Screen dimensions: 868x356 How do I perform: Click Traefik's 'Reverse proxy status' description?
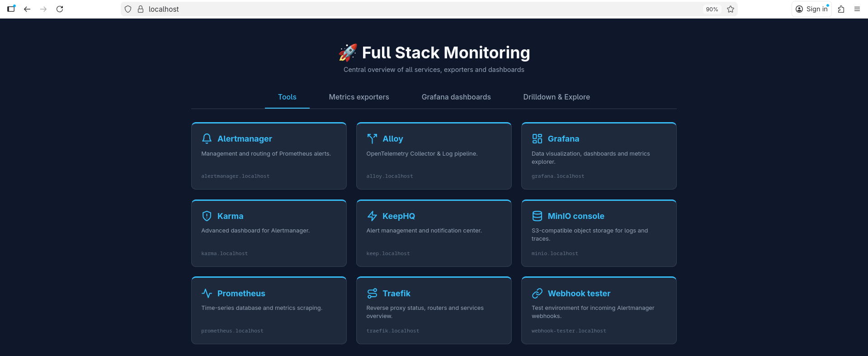click(x=425, y=312)
